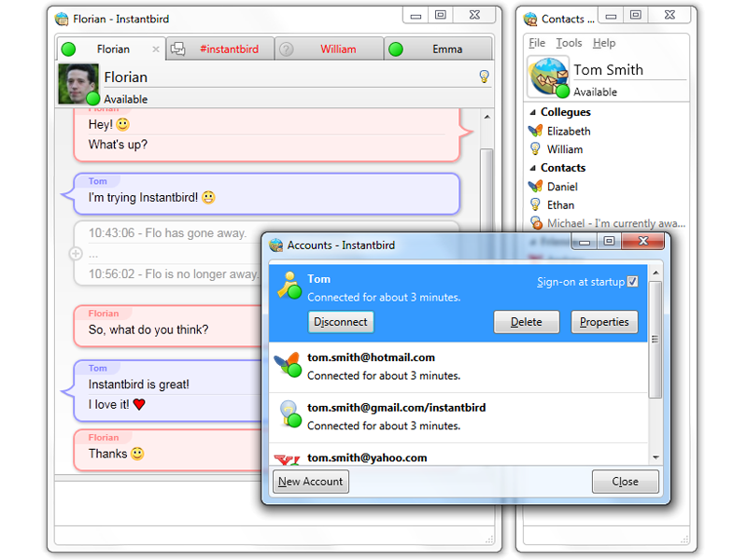747x560 pixels.
Task: Click the lightbulb icon in Florian's conversation header
Action: coord(484,77)
